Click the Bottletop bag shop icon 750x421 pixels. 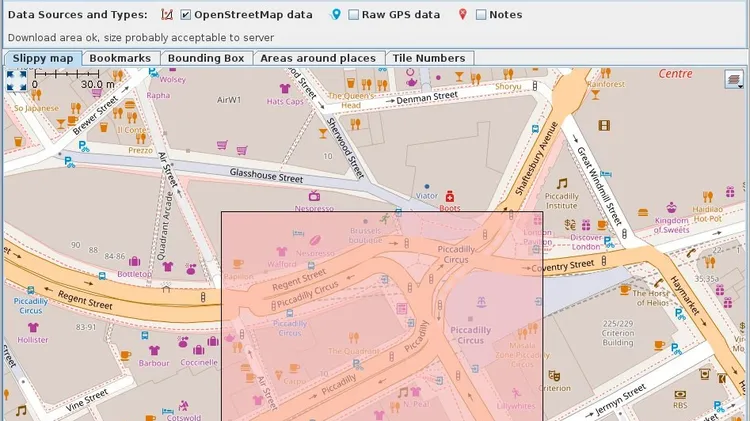click(x=135, y=261)
